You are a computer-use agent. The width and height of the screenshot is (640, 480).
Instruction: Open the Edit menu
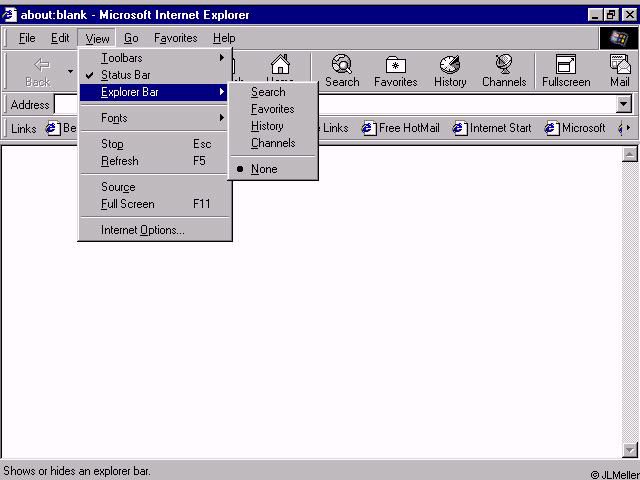(x=60, y=38)
